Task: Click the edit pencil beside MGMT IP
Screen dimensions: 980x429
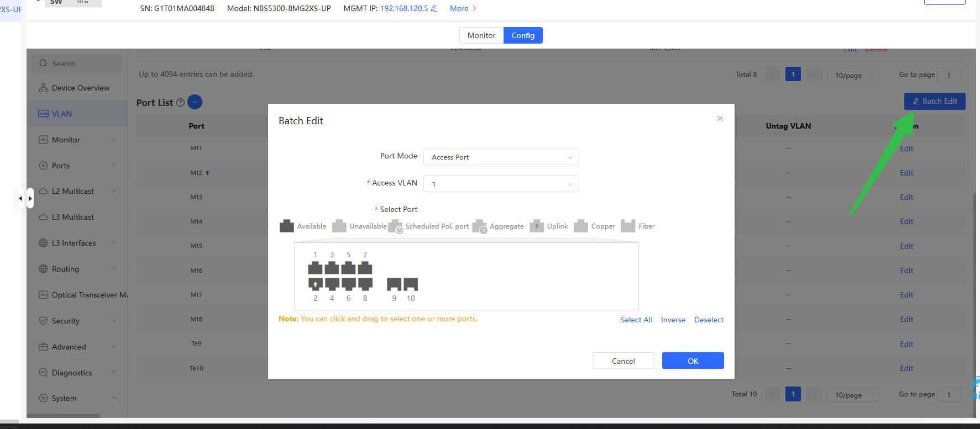Action: [434, 9]
